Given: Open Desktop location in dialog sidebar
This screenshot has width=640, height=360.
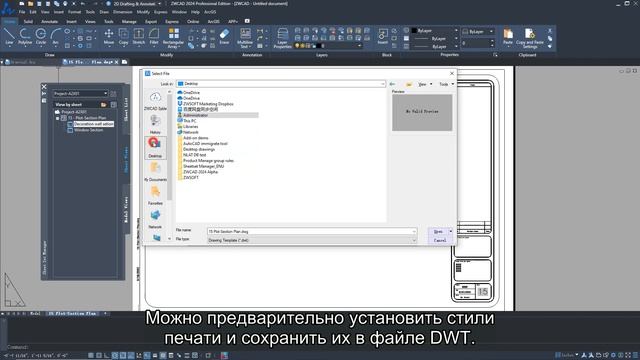Looking at the screenshot, I should (155, 148).
